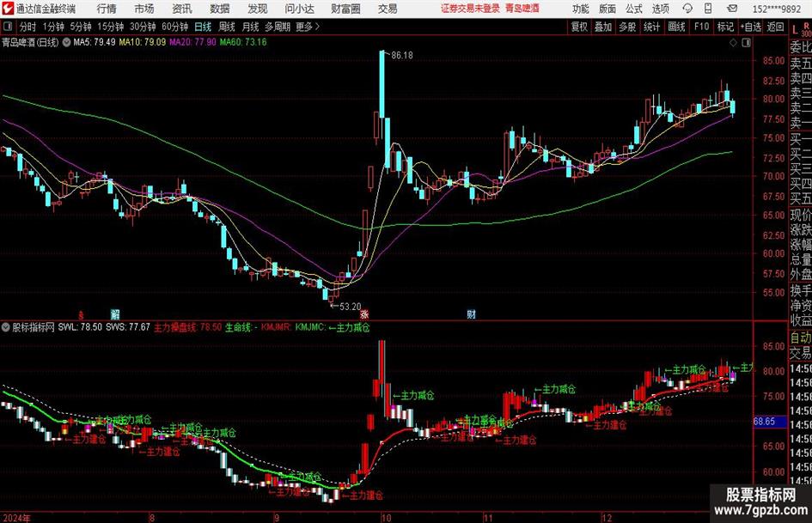Click the 86.18 high price label
This screenshot has width=812, height=523.
tap(402, 56)
